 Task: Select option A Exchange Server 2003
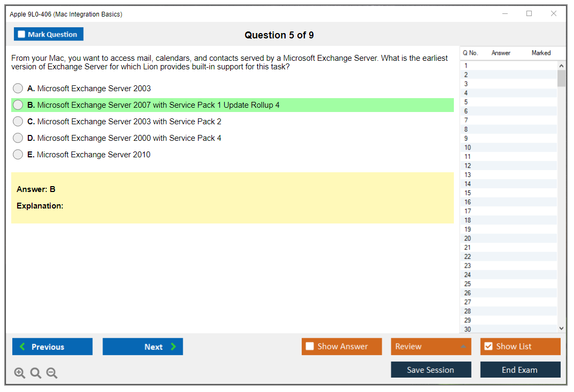[18, 89]
